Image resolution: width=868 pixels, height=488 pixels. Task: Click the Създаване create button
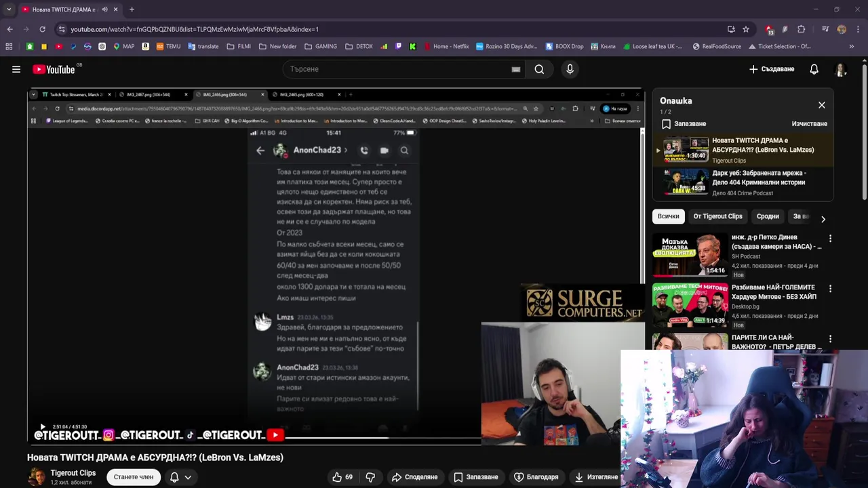tap(771, 69)
